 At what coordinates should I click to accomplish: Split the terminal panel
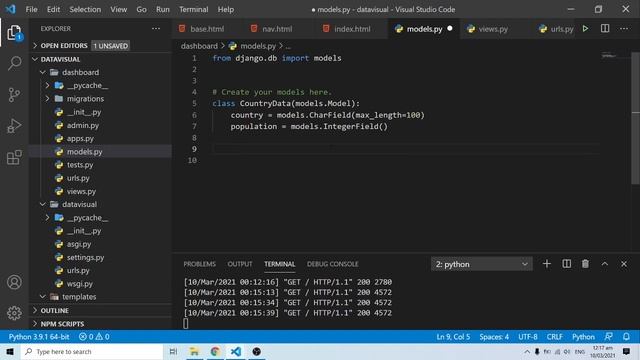[567, 264]
